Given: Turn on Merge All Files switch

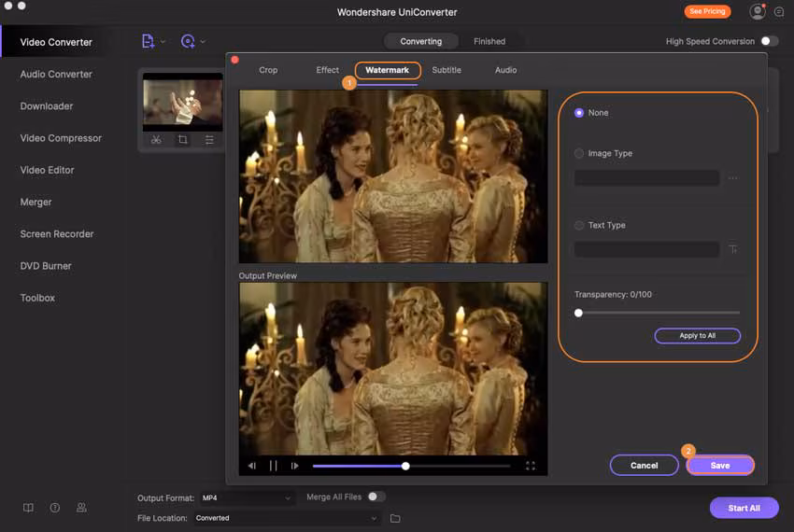Looking at the screenshot, I should (376, 497).
